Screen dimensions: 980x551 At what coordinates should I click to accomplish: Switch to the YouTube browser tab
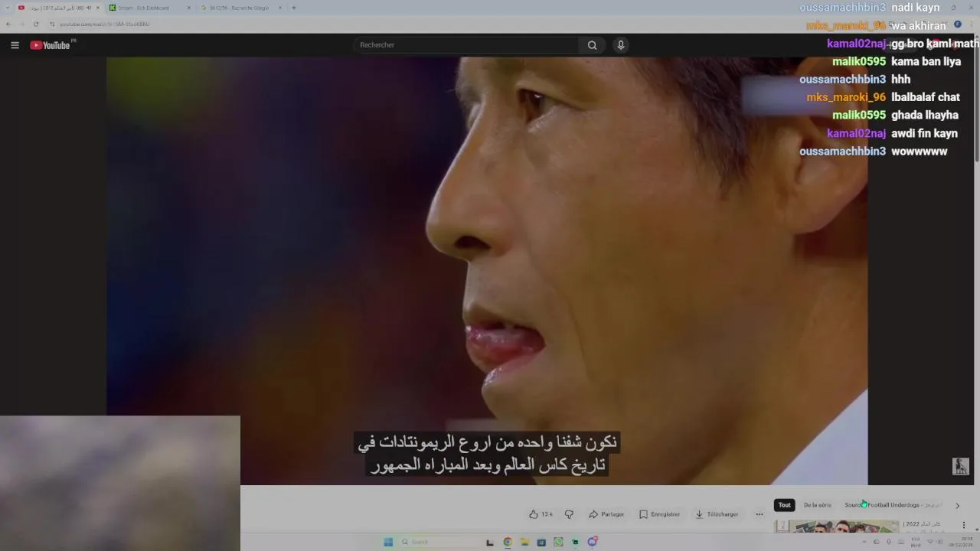coord(60,8)
